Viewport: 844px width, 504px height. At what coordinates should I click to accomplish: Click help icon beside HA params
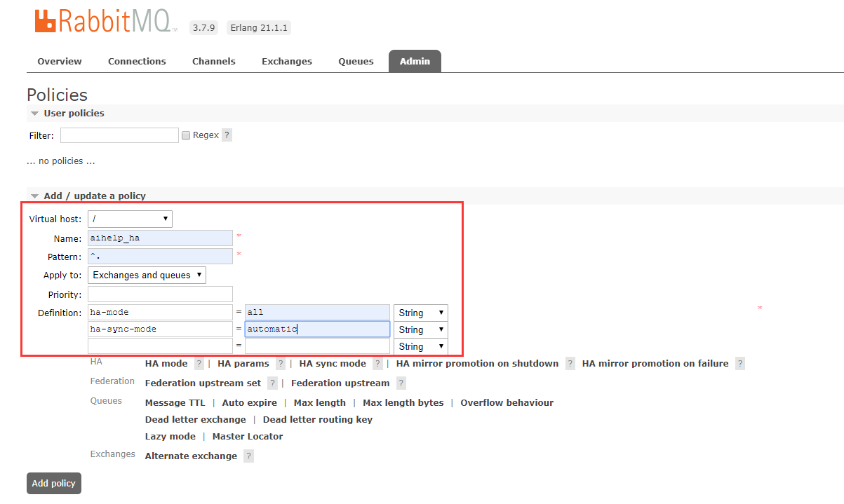click(x=281, y=364)
